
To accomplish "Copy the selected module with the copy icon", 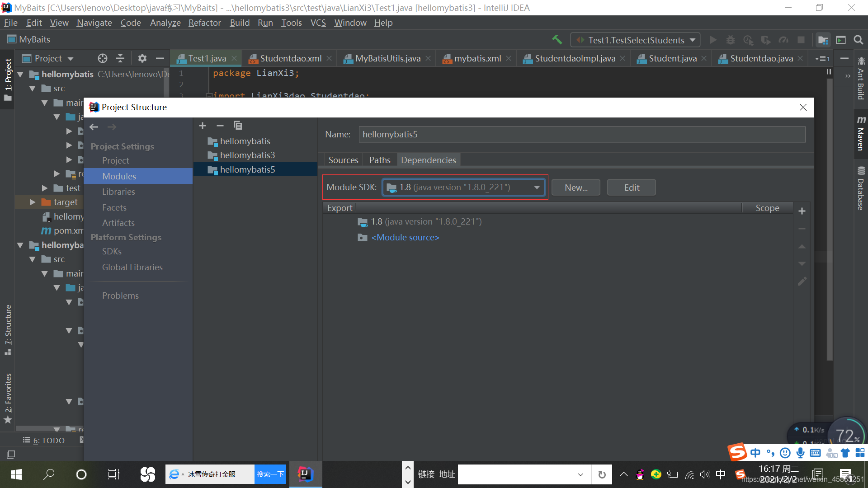I will [238, 126].
